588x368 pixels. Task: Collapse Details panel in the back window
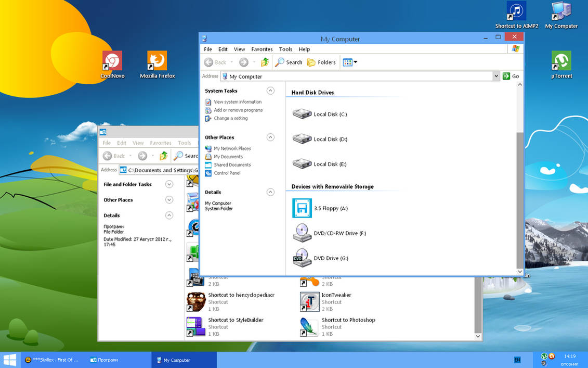pos(169,215)
